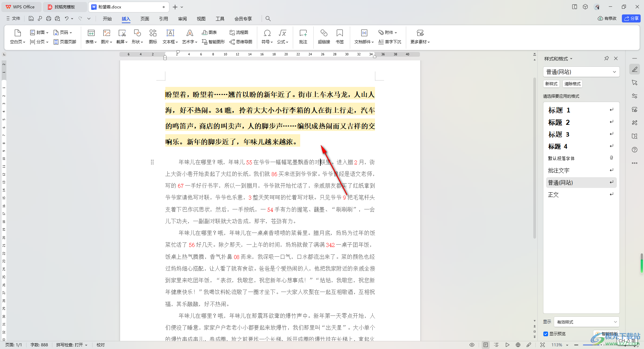Switch to web layout globe view

tap(518, 345)
